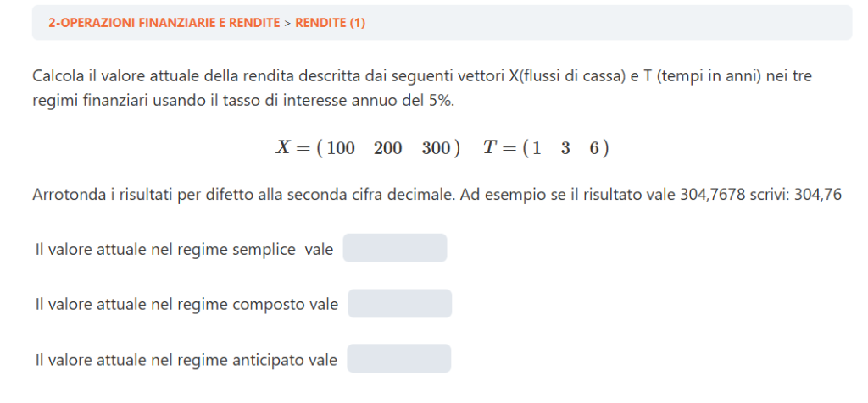Click the value 100 in vector X
The height and width of the screenshot is (403, 868).
[x=341, y=148]
